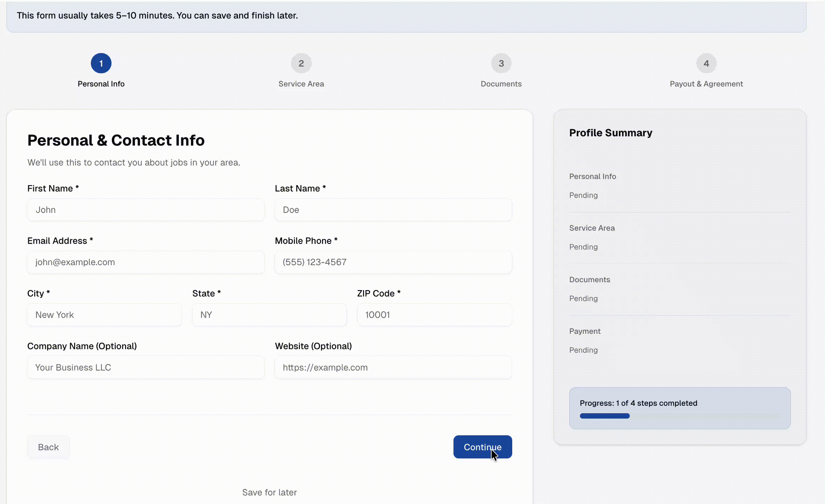The height and width of the screenshot is (504, 825).
Task: Open the Save for later link
Action: 269,492
